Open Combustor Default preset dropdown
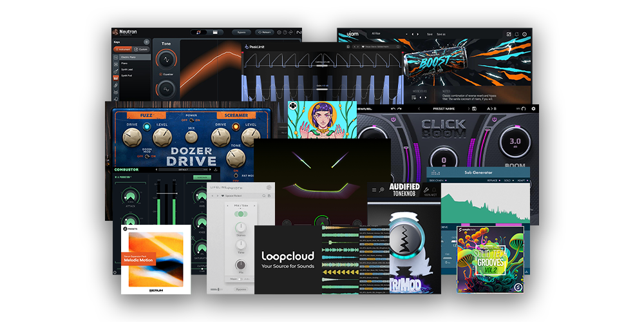The image size is (644, 322). click(183, 169)
